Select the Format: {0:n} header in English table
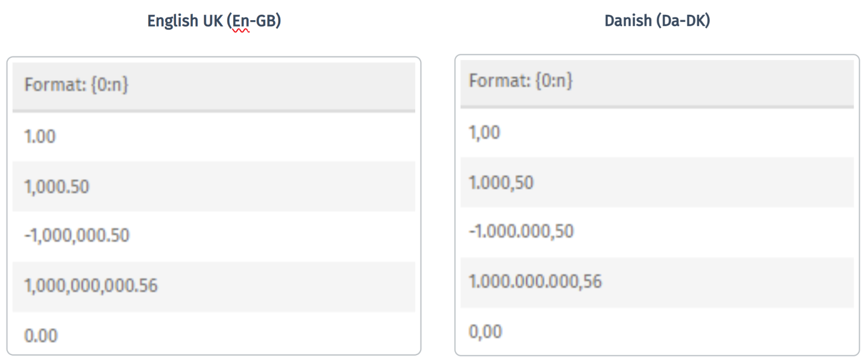Image resolution: width=868 pixels, height=364 pixels. click(214, 86)
